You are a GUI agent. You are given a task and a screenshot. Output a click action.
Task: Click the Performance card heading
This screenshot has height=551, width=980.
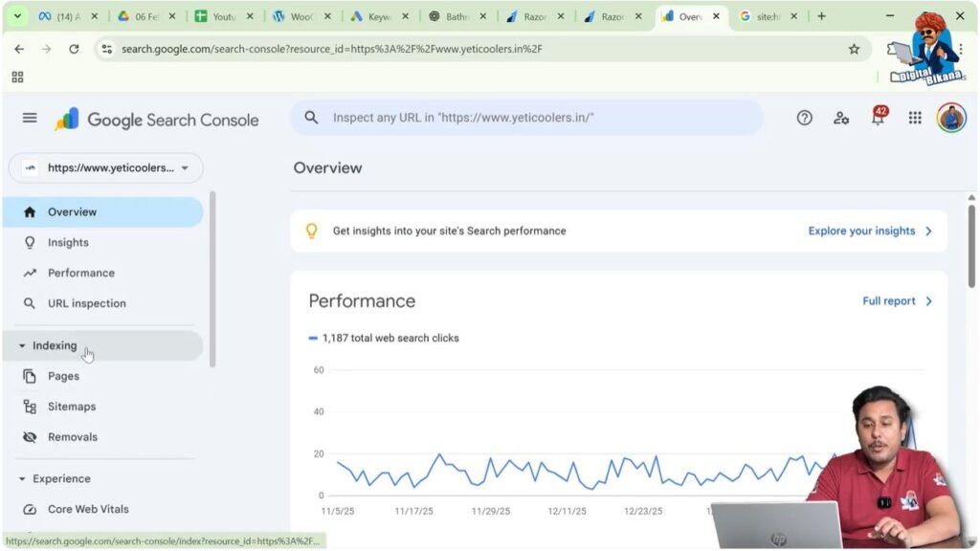[362, 301]
